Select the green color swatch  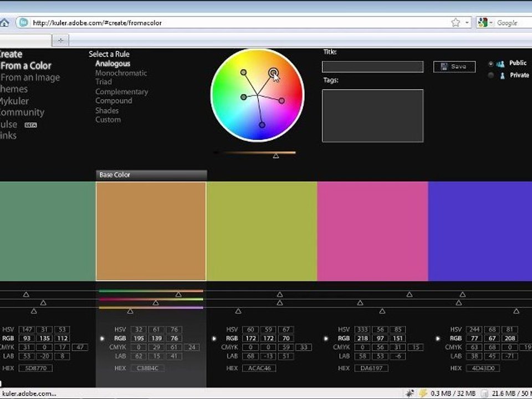48,232
